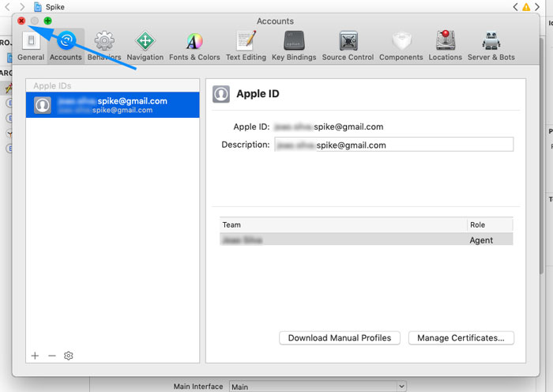Add a new account with plus button

tap(35, 356)
